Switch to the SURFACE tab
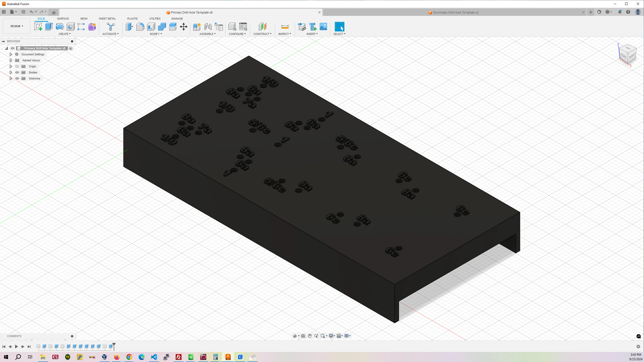 click(63, 19)
